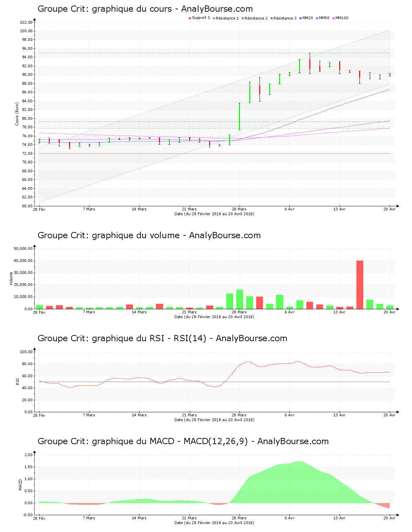Image resolution: width=412 pixels, height=532 pixels.
Task: Click the date range caption under MACD chart
Action: (x=214, y=523)
